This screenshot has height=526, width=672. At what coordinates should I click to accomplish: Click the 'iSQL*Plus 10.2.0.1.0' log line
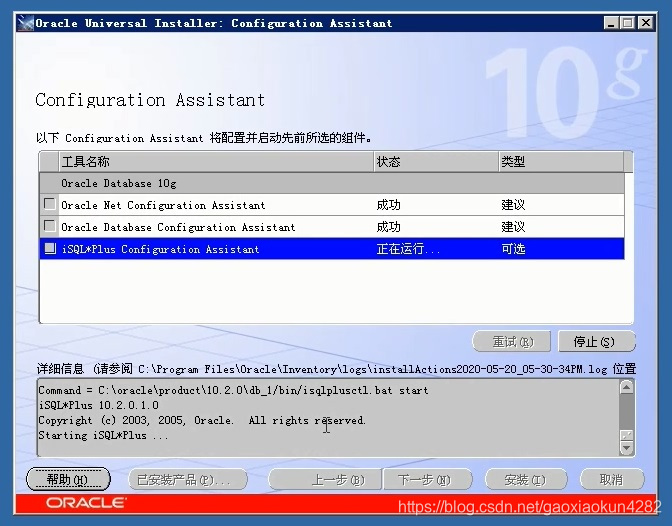click(x=99, y=405)
